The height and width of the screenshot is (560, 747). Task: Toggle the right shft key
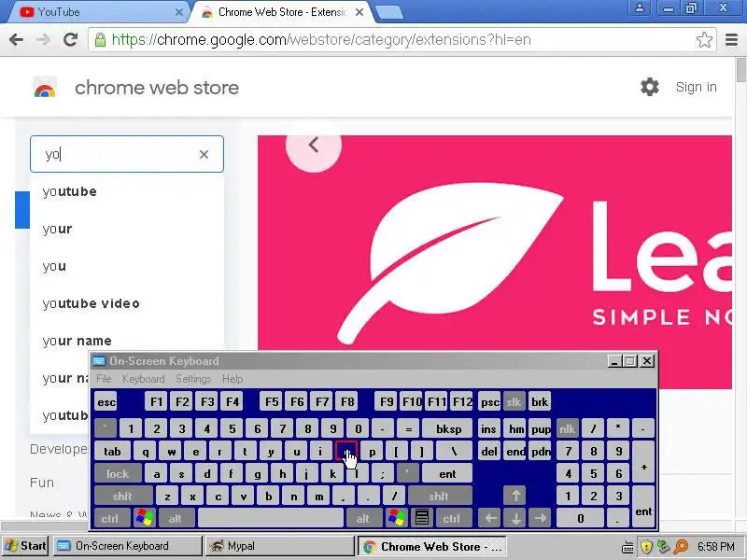click(x=438, y=496)
